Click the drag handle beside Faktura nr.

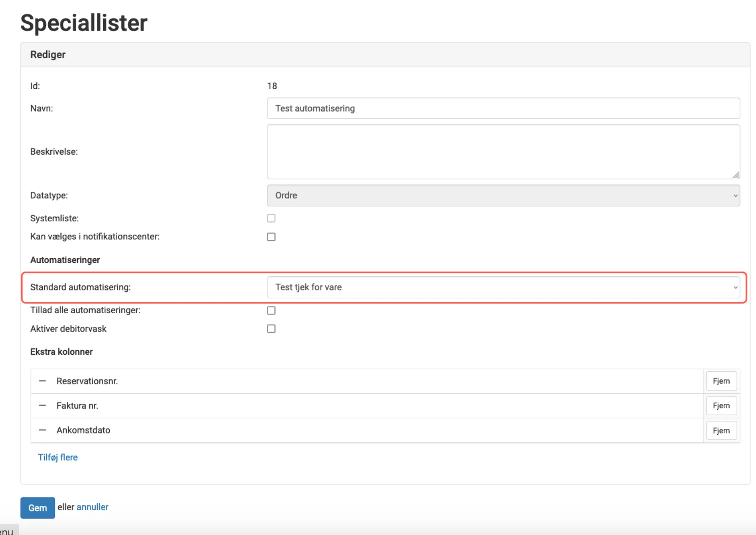pos(42,405)
